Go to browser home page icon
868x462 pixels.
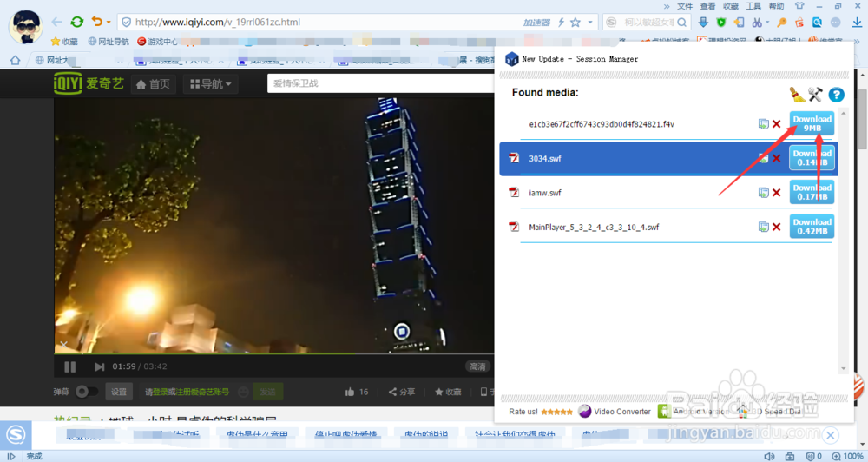coord(15,60)
